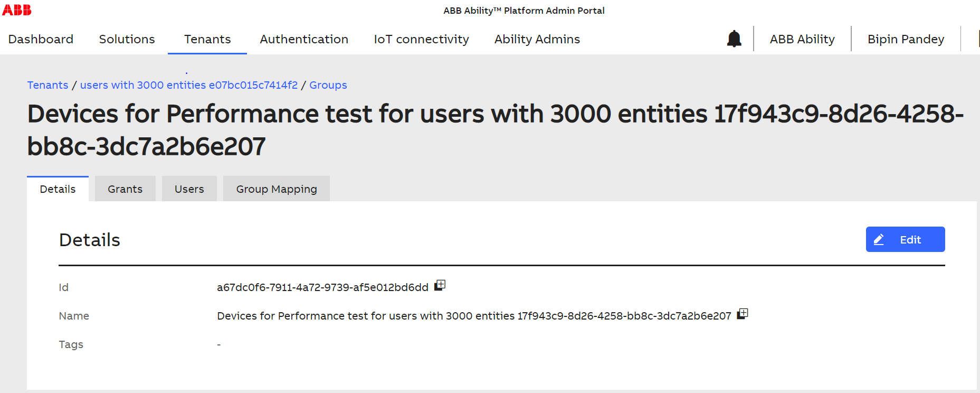Click the page heading Devices for Performance test
980x393 pixels.
(495, 130)
